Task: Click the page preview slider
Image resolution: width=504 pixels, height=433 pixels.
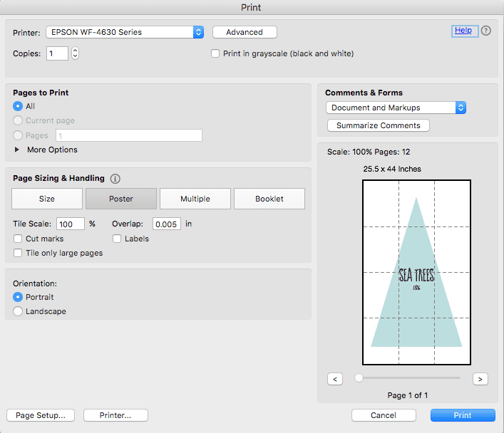Action: tap(408, 378)
